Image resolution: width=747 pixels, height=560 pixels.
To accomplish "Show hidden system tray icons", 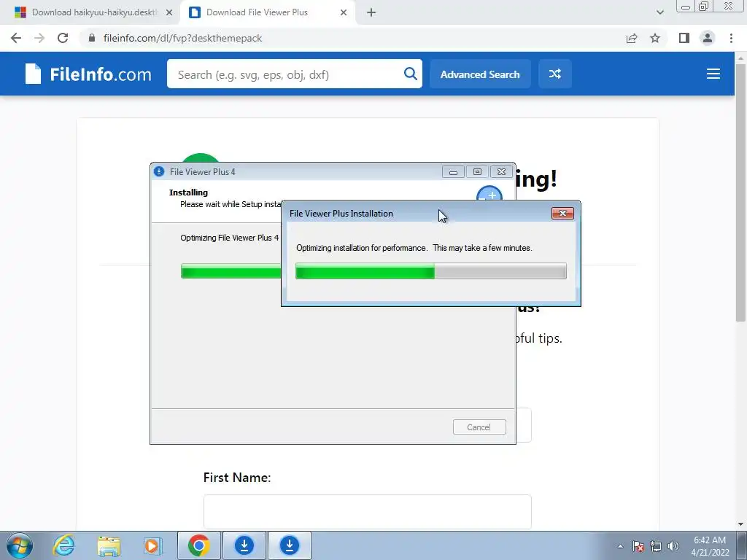I will 620,546.
